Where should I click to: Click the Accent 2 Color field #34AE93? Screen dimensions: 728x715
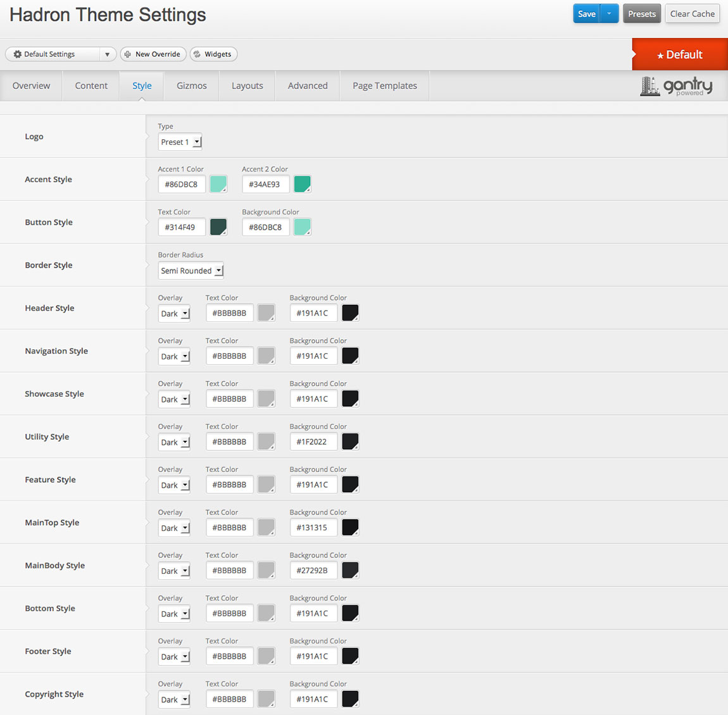[266, 184]
